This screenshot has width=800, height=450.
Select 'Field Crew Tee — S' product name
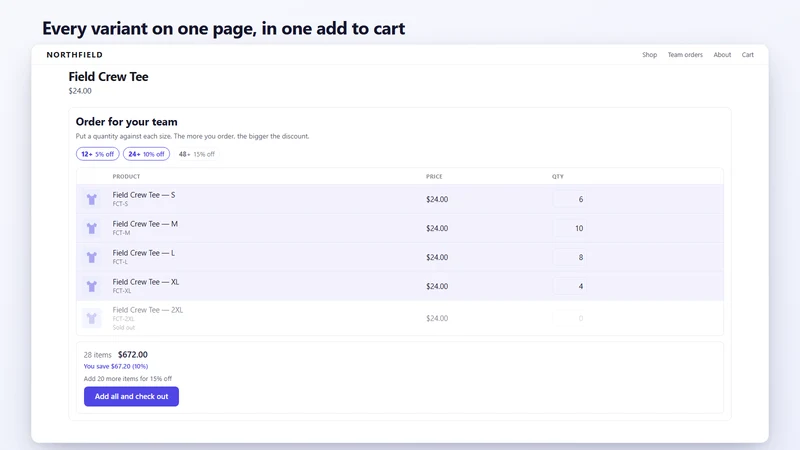(x=144, y=195)
